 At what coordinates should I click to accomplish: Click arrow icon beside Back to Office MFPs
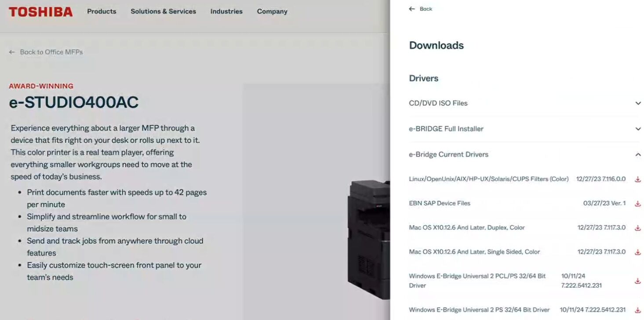click(x=12, y=52)
